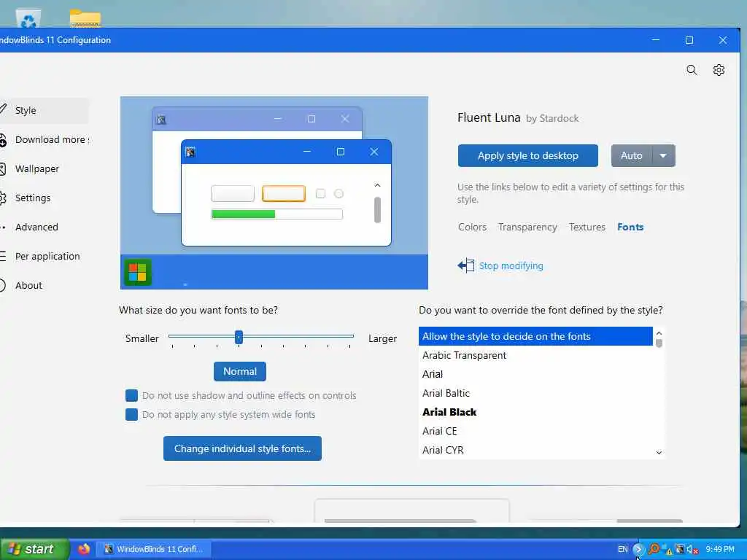Open the search magnifier icon
This screenshot has width=747, height=560.
pyautogui.click(x=692, y=71)
